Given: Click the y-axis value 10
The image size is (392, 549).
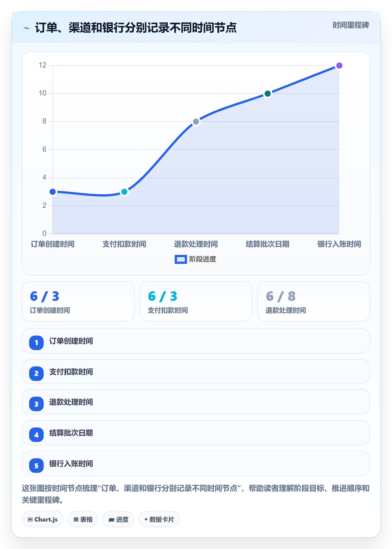Looking at the screenshot, I should (x=43, y=93).
